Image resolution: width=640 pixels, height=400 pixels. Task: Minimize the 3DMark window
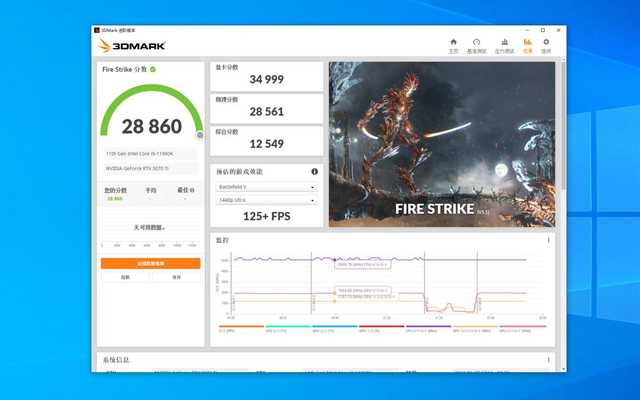point(527,30)
